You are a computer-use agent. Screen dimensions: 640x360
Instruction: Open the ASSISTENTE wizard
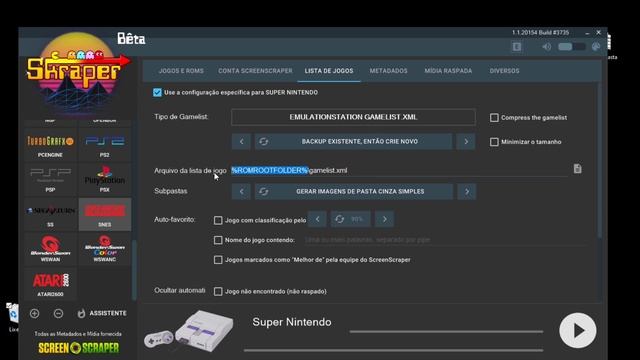pyautogui.click(x=102, y=313)
